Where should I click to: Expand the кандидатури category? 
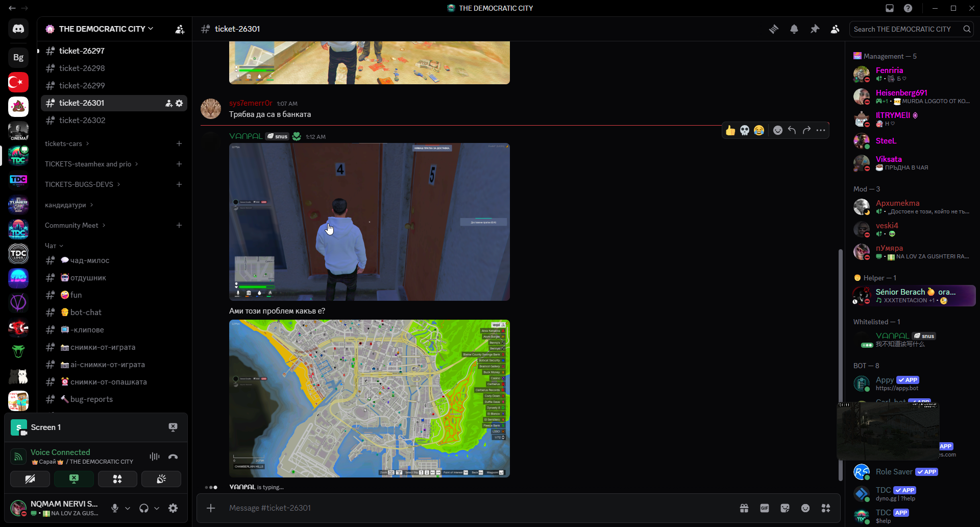(69, 205)
